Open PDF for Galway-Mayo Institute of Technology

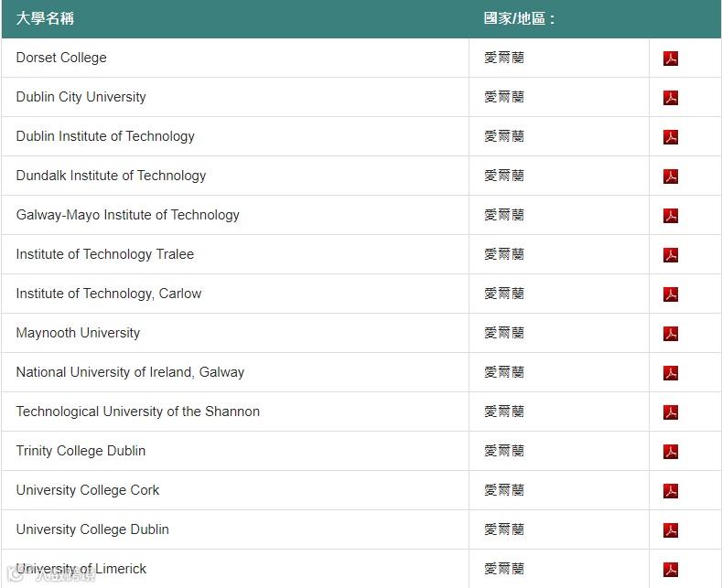(671, 216)
